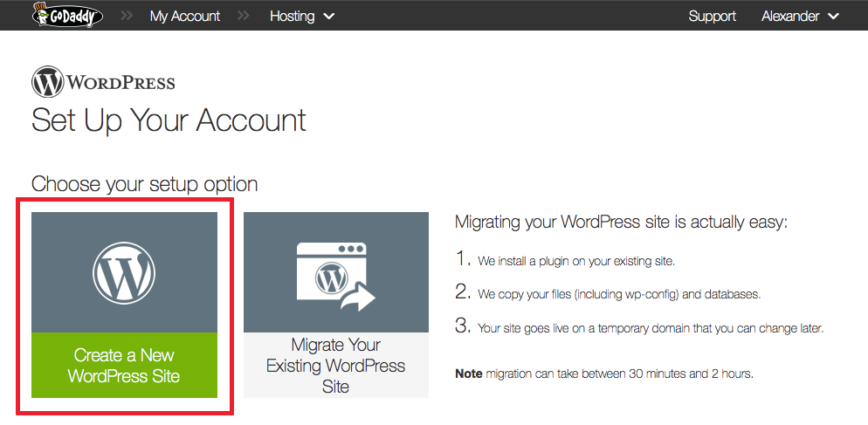The image size is (868, 425).
Task: Click the migrate browser window icon
Action: pos(330,271)
